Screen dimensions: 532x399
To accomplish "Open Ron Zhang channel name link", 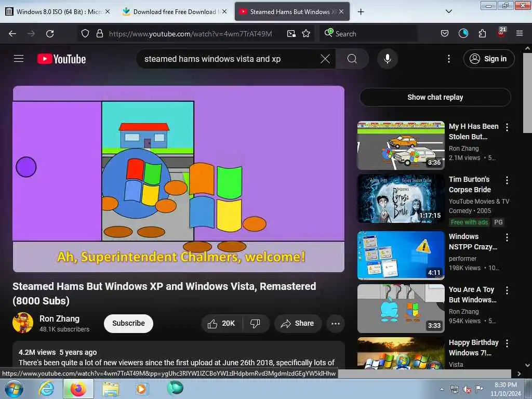I will pos(59,318).
